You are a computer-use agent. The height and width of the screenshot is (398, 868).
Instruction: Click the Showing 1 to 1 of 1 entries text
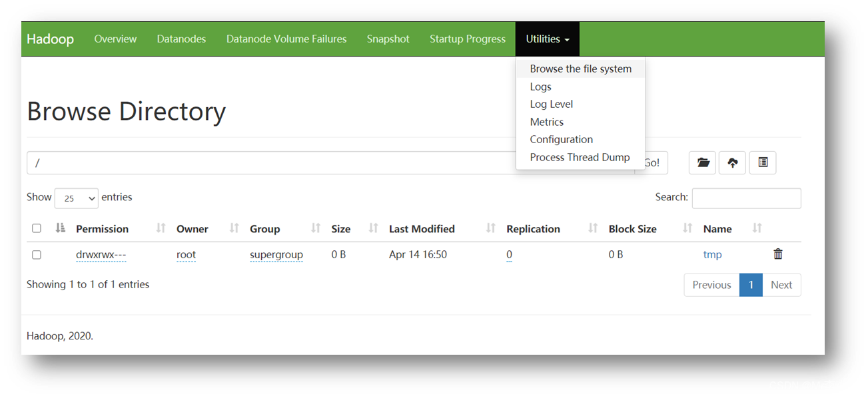pyautogui.click(x=88, y=284)
